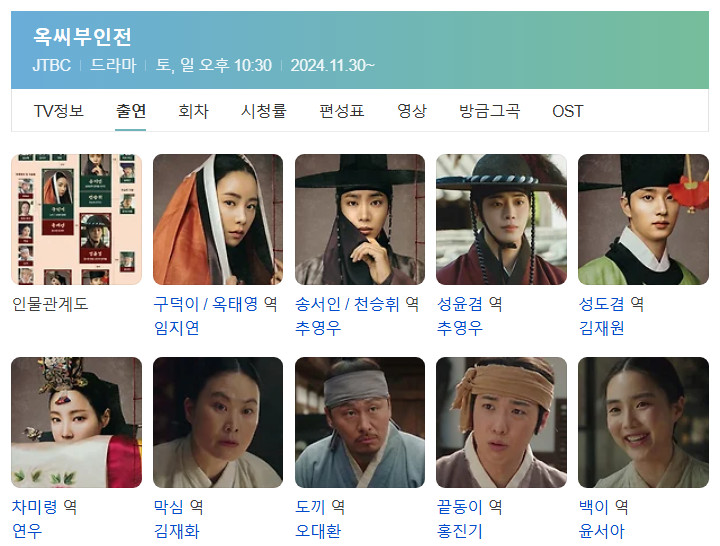Open actor link 오대환
Screen dimensions: 720x546
pos(318,531)
